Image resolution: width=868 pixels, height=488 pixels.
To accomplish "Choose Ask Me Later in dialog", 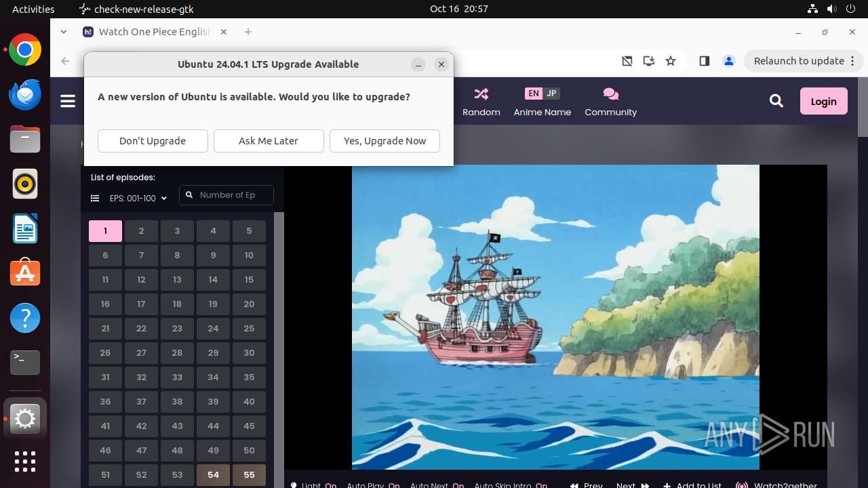I will (x=269, y=141).
